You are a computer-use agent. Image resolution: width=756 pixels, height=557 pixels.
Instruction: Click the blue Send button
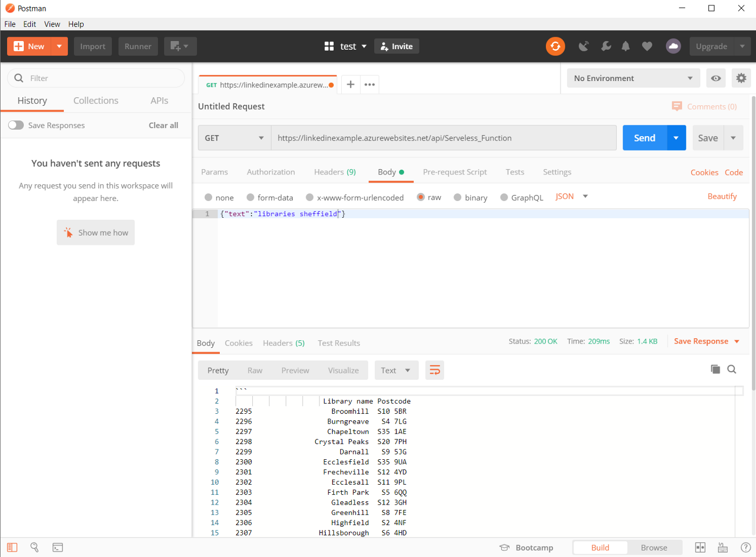644,138
